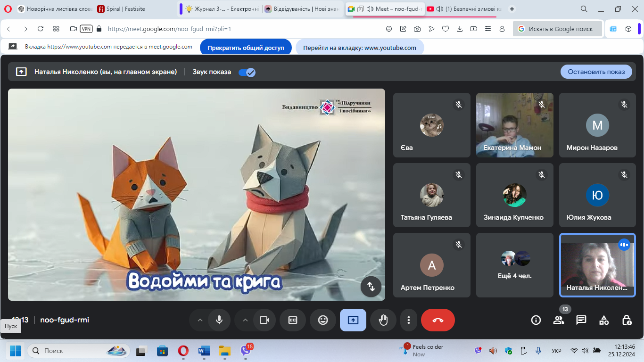Mute the microphone in Meet controls
Viewport: 644px width, 362px height.
[219, 320]
